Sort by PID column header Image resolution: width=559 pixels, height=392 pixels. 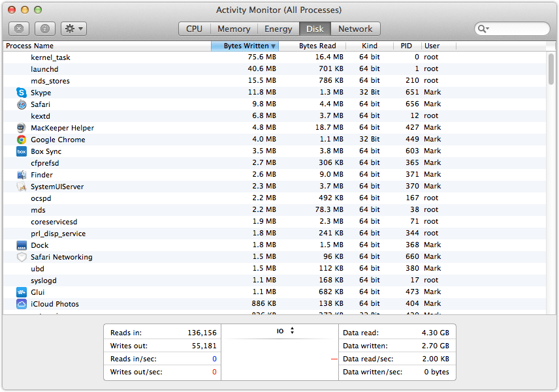point(407,46)
